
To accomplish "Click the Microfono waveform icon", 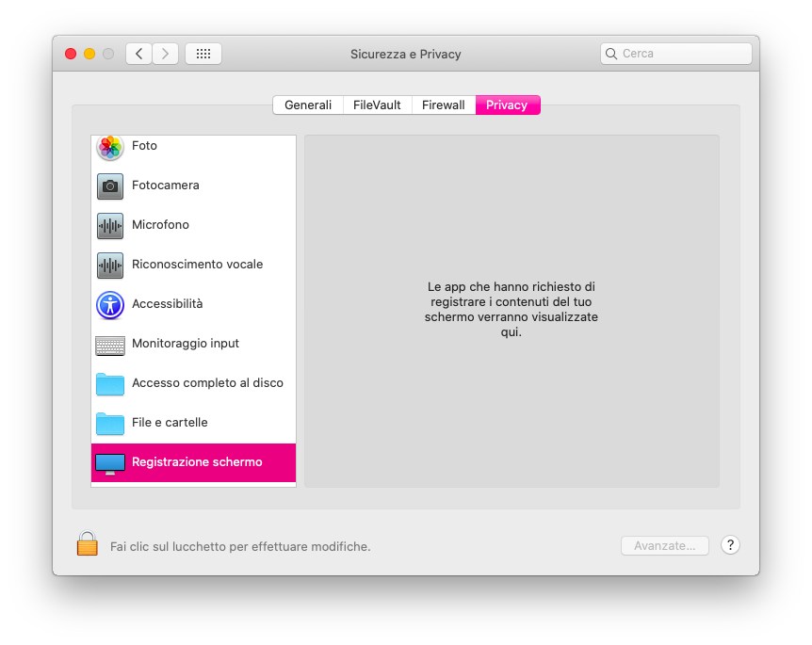I will point(110,226).
